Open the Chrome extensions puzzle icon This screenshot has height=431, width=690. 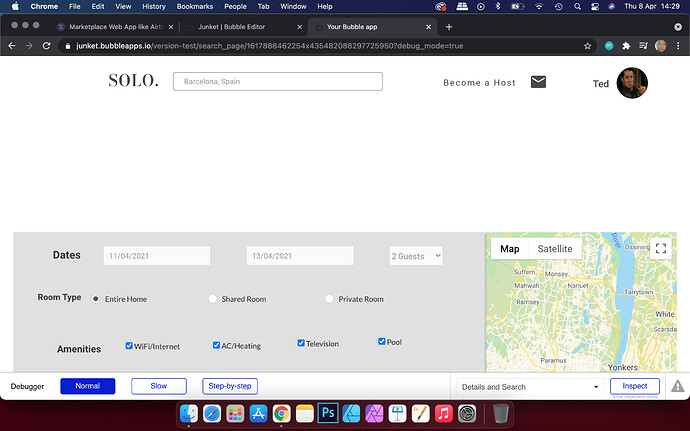coord(626,46)
